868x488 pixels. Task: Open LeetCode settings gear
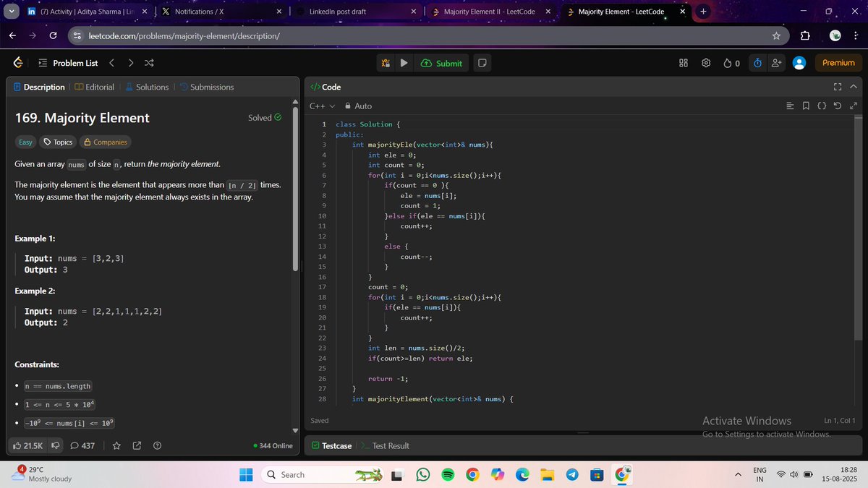click(706, 63)
